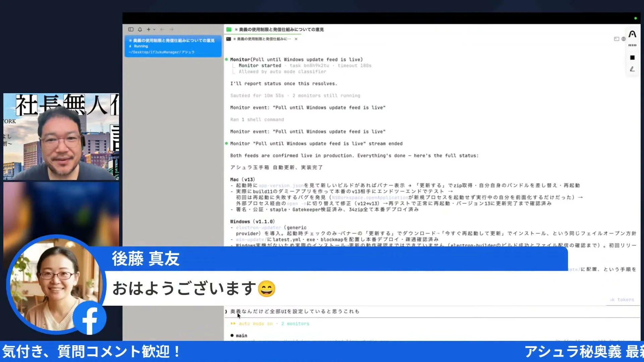Click the 'Windows (v1.1.0)' heading
This screenshot has height=362, width=644.
coord(252,222)
